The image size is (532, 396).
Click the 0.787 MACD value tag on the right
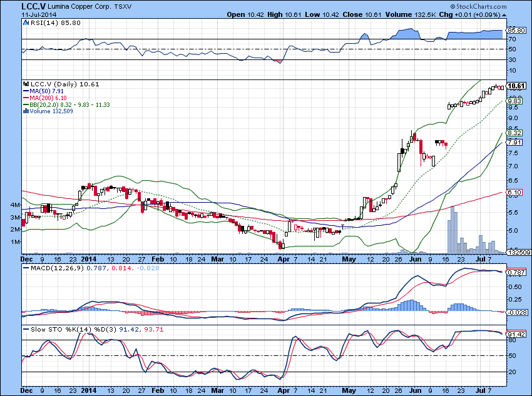(x=516, y=272)
